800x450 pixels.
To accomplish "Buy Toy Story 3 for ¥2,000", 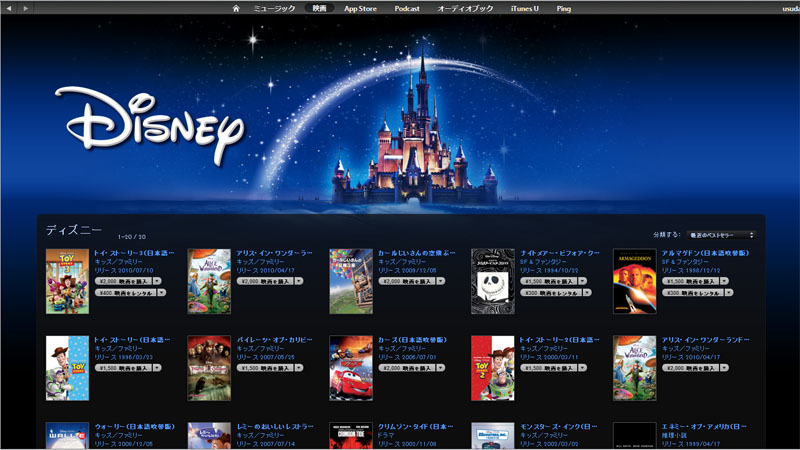I will (123, 281).
